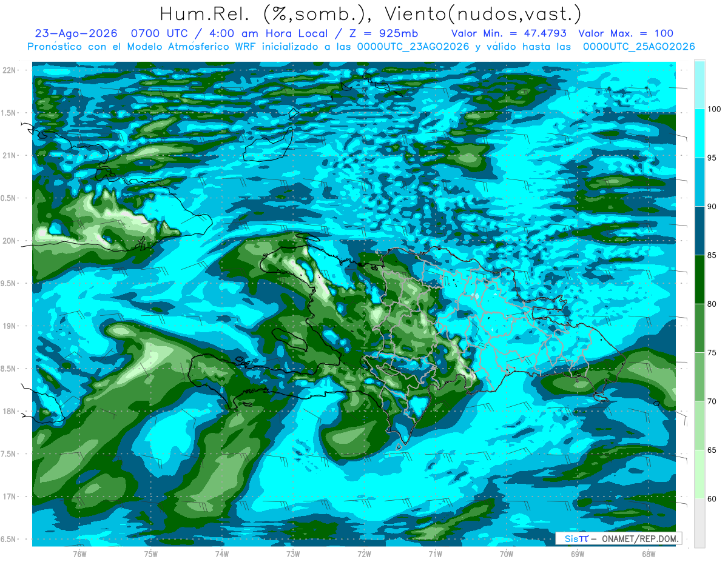Click the '76W' longitude label
This screenshot has width=728, height=562.
pyautogui.click(x=79, y=554)
